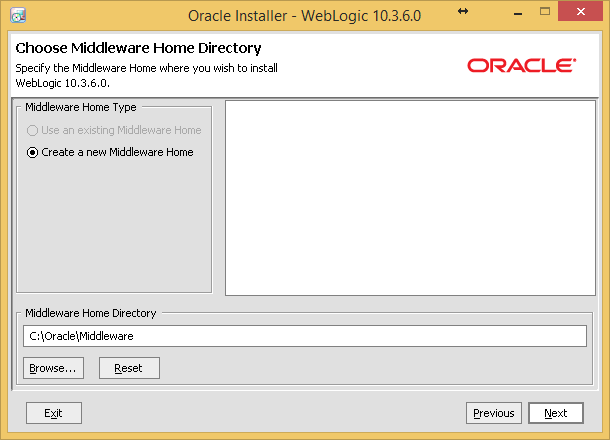The width and height of the screenshot is (610, 440).
Task: Proceed with the Next button
Action: click(556, 413)
